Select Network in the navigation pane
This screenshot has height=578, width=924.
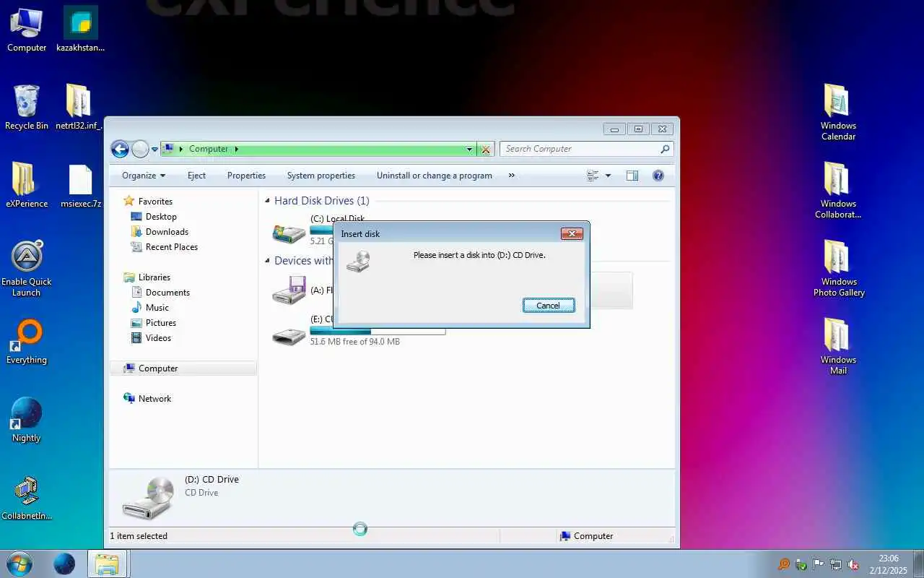coord(154,399)
